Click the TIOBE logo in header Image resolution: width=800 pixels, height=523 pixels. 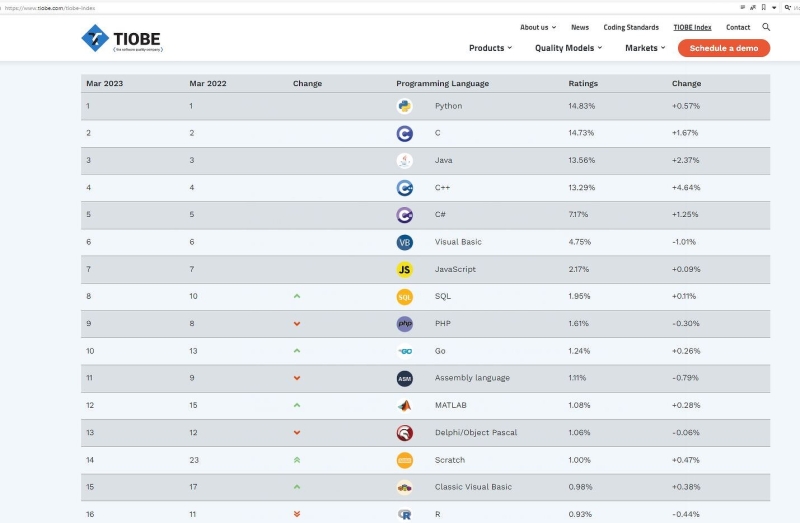pos(121,38)
